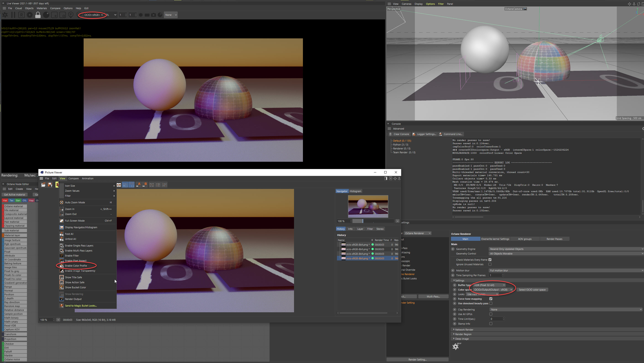Open the OCIO sRGB dropdown in Live Viewer

(93, 15)
